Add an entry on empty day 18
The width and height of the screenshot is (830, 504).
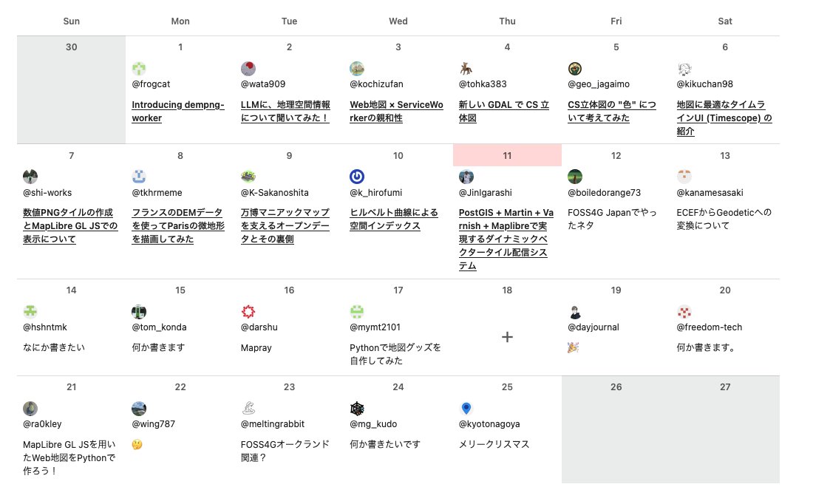coord(507,337)
